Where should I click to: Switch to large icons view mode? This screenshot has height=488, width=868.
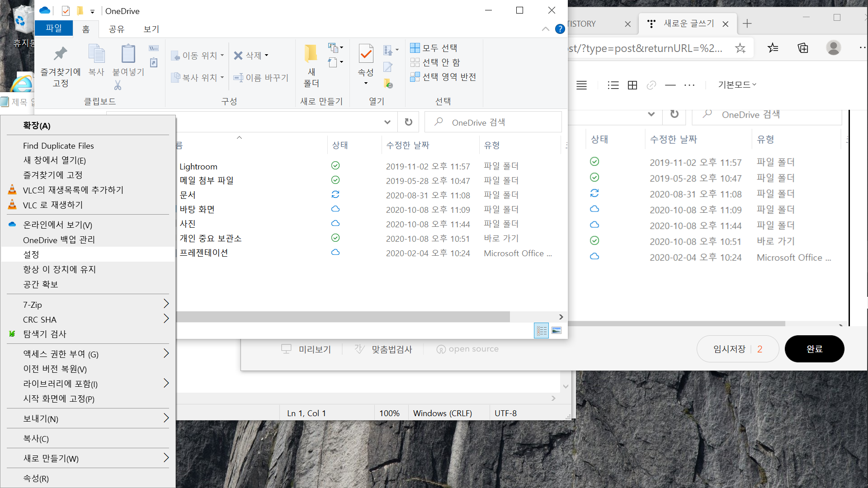coord(557,331)
